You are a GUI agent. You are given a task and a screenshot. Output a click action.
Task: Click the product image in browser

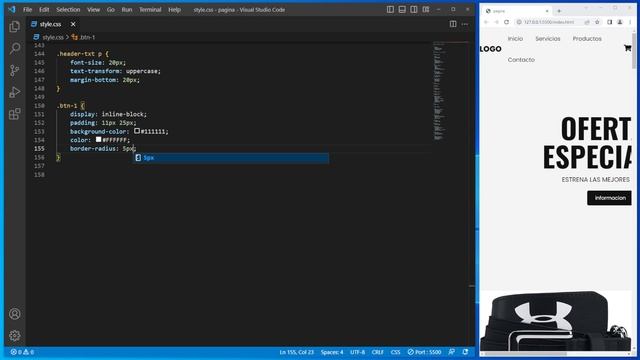[556, 320]
